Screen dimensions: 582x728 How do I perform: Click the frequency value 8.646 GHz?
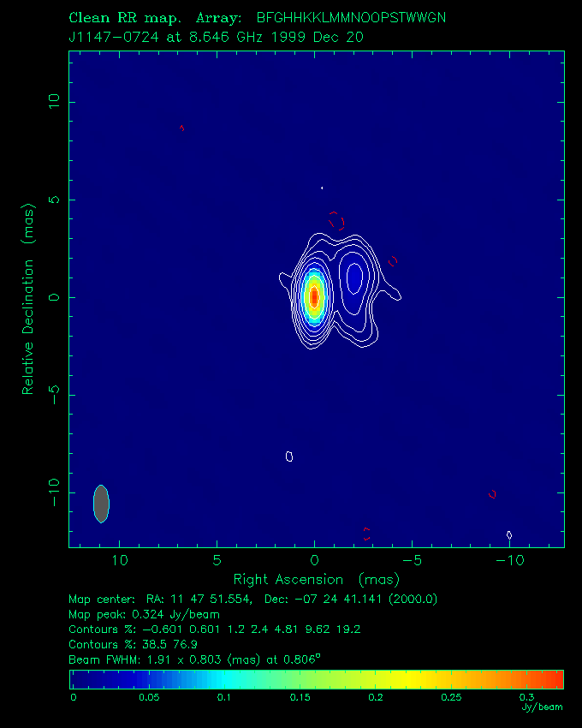227,37
